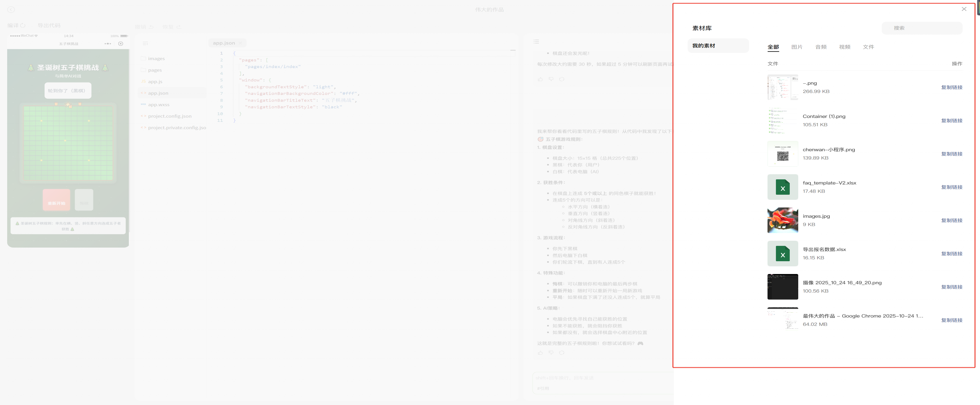Viewport: 980px width, 405px height.
Task: Close the 素材库 panel with X icon
Action: click(x=964, y=9)
